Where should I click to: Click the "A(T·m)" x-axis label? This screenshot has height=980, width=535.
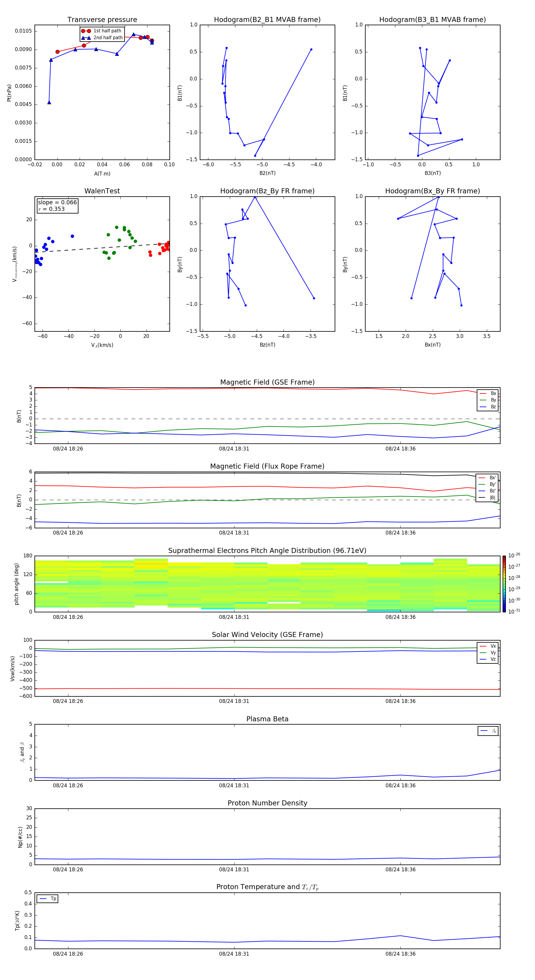click(102, 173)
